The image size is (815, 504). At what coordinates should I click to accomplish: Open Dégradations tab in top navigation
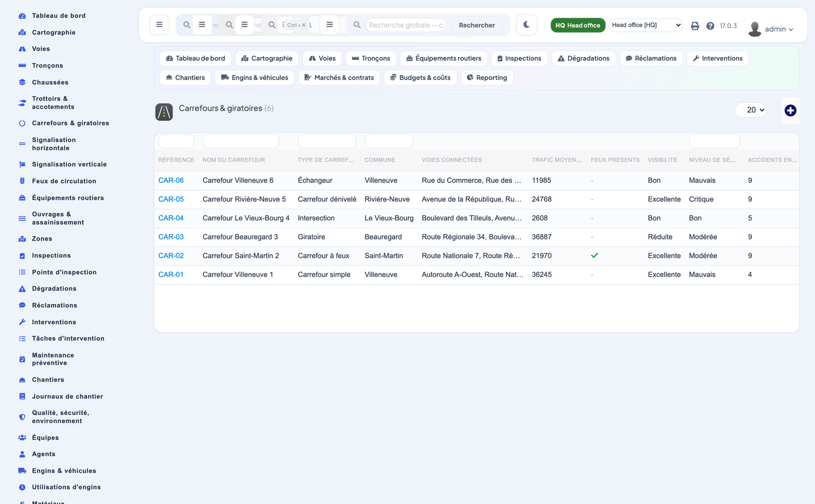point(583,59)
